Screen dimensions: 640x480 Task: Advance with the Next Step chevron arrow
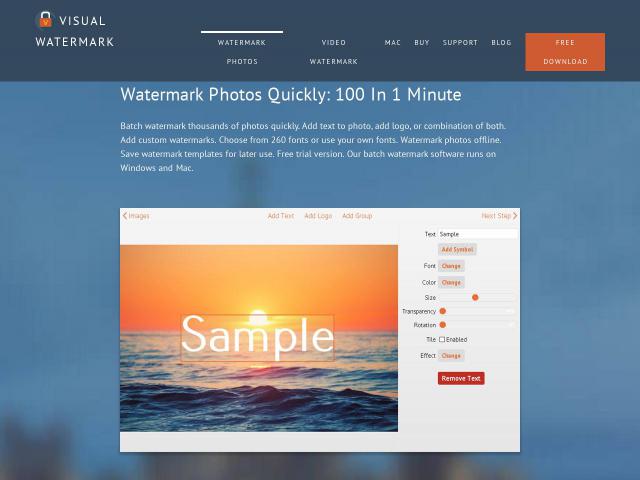[515, 216]
